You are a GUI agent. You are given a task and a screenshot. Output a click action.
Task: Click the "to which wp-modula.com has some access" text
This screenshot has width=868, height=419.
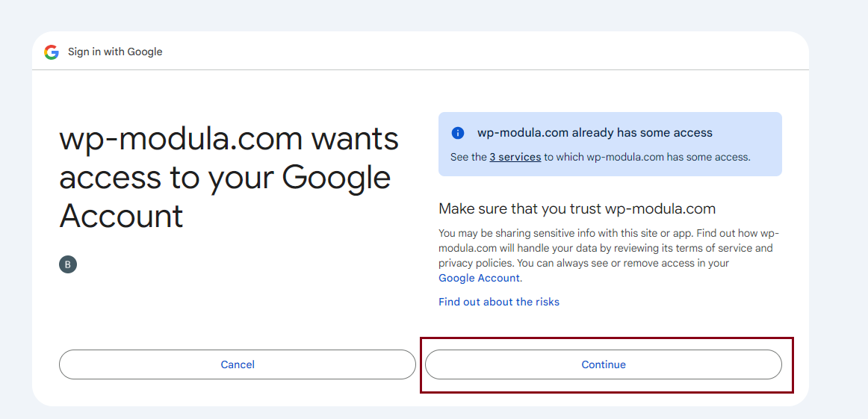(647, 158)
